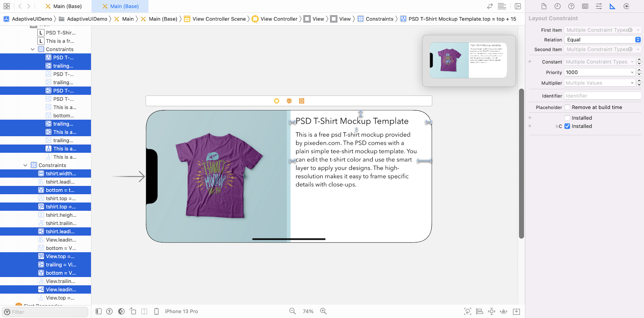Open the Align constraints tool
The image size is (644, 318).
[480, 311]
